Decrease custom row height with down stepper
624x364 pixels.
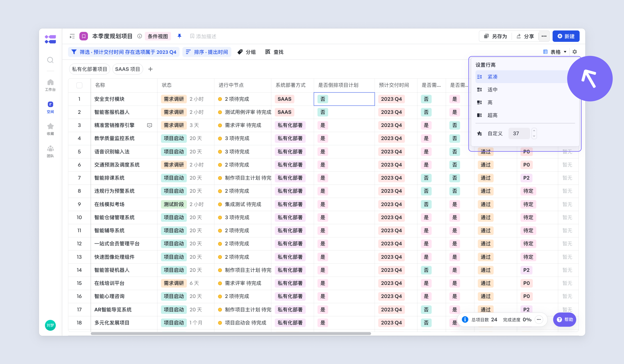click(x=534, y=136)
